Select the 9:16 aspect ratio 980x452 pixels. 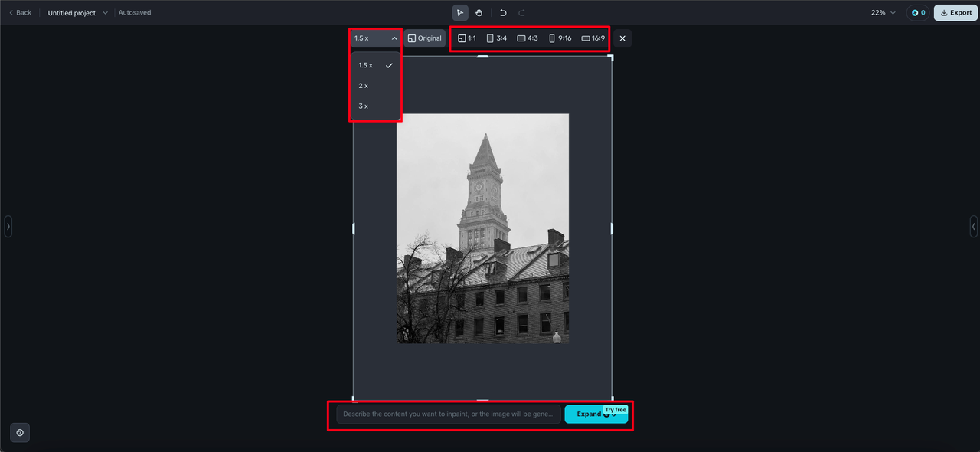point(560,38)
